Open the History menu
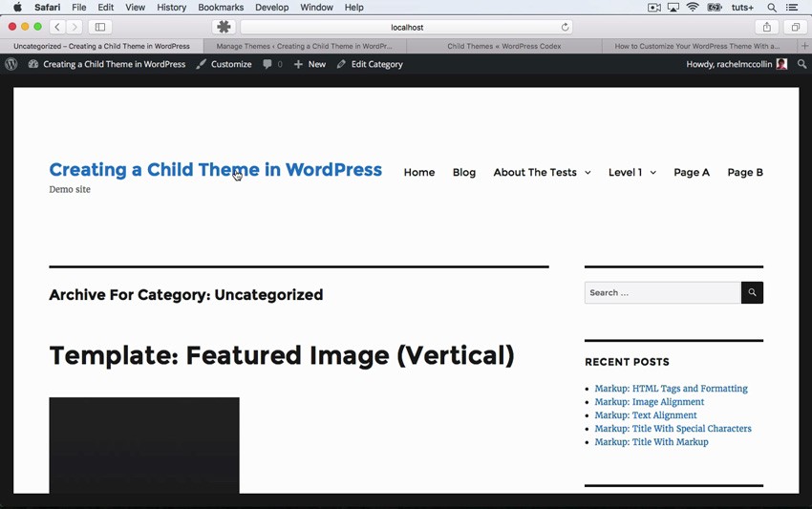 (171, 8)
